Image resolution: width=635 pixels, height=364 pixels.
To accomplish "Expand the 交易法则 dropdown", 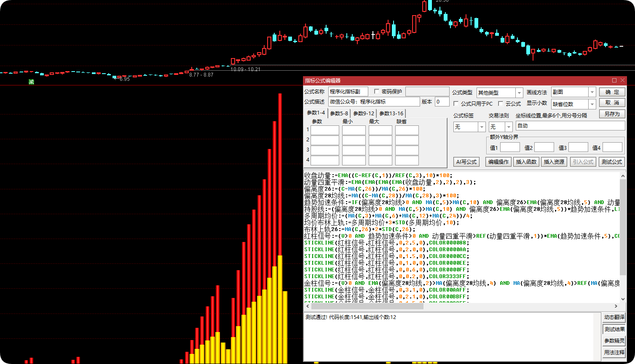I will 509,127.
